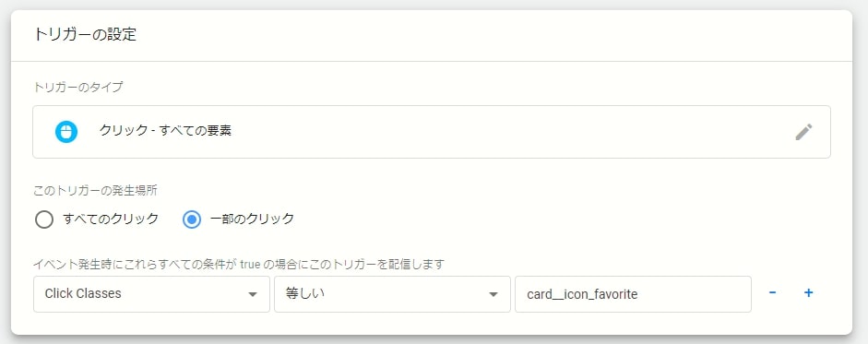Screen dimensions: 868x344
Task: Open the Click Classes variable dropdown
Action: (151, 293)
